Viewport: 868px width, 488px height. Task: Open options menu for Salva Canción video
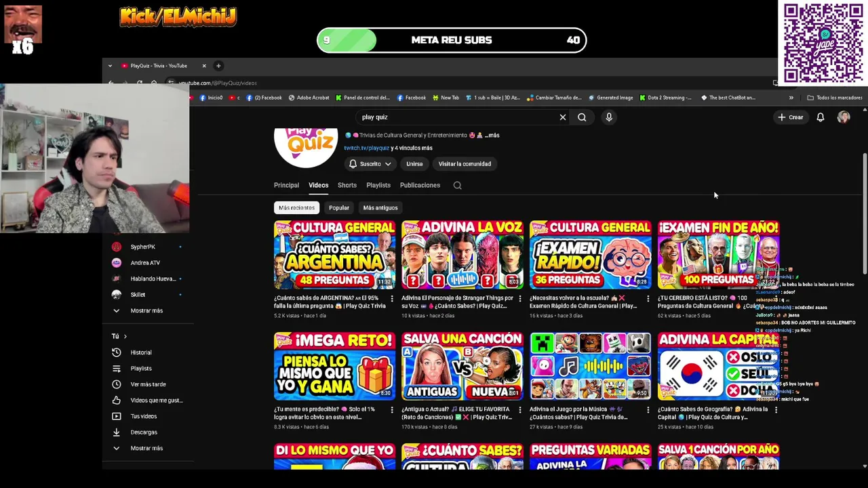click(520, 409)
